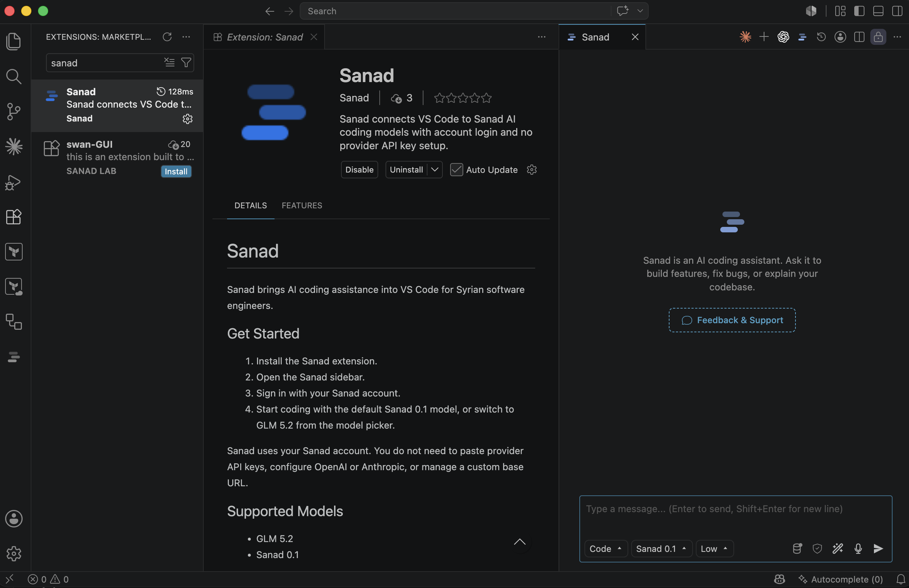Open editor group more actions menu
Image resolution: width=909 pixels, height=588 pixels.
(x=542, y=37)
